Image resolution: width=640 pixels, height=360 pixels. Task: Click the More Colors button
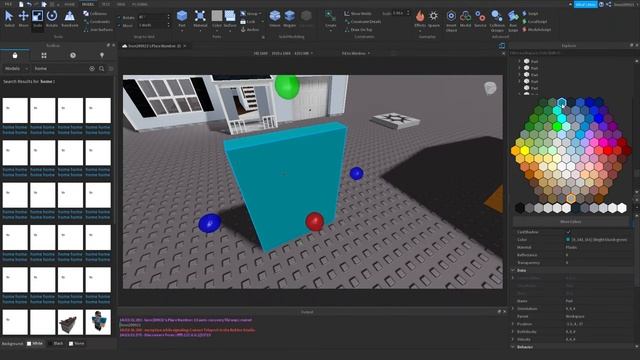pyautogui.click(x=571, y=222)
